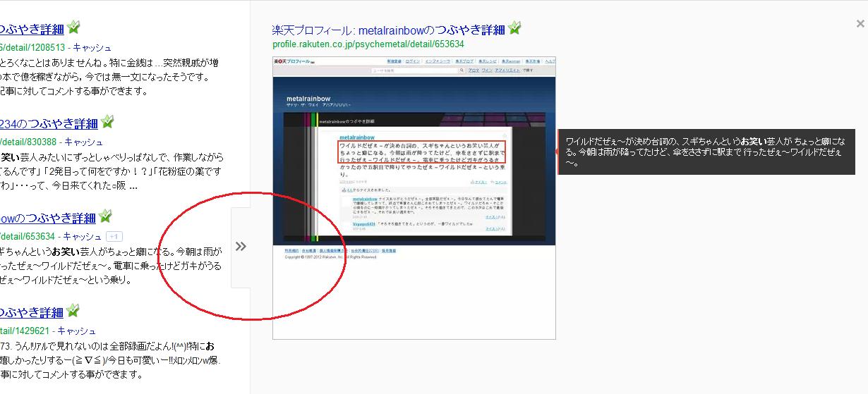The image size is (868, 394).
Task: Open the キャッシュ link for detail/1208513
Action: coord(92,48)
